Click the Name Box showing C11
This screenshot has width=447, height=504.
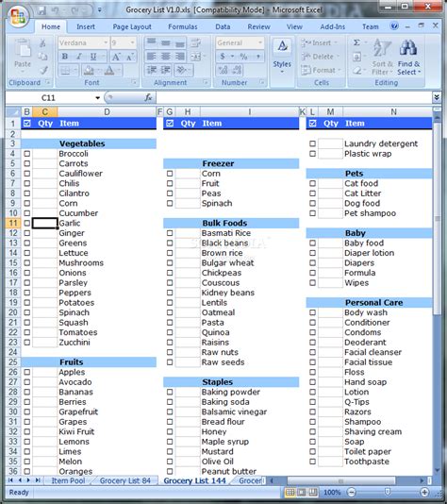(48, 98)
